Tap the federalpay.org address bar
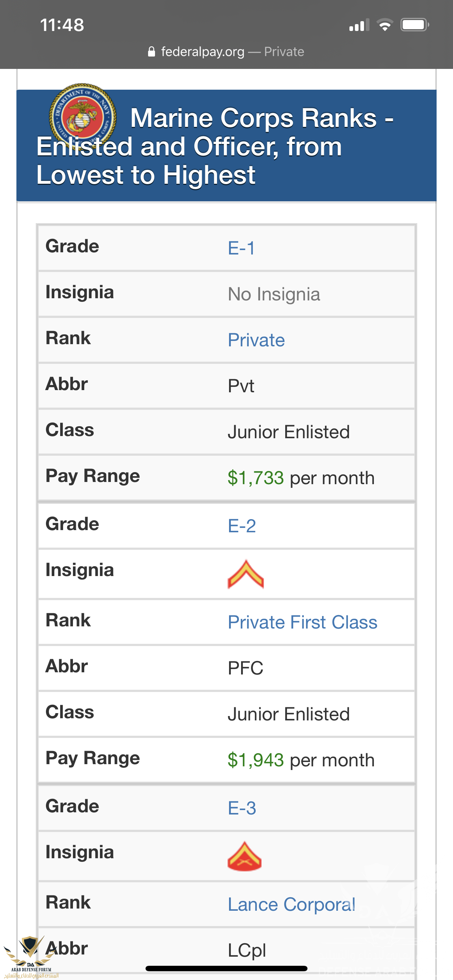Image resolution: width=453 pixels, height=980 pixels. pyautogui.click(x=226, y=52)
